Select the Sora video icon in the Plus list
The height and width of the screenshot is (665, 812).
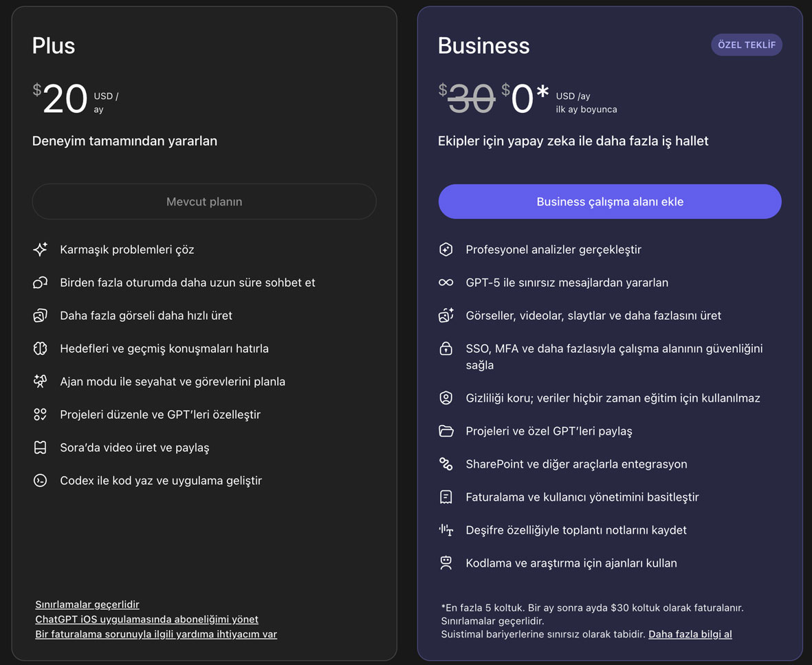41,448
